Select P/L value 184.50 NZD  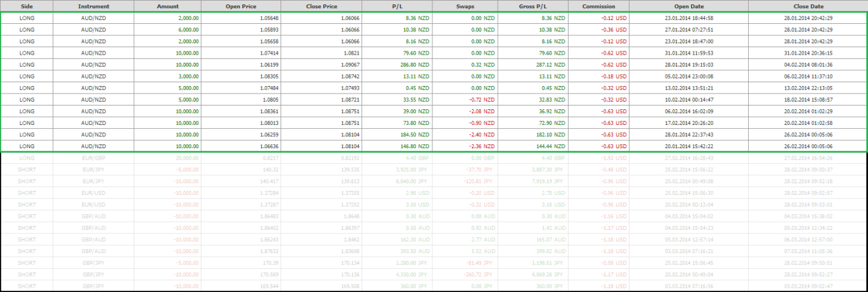point(397,134)
